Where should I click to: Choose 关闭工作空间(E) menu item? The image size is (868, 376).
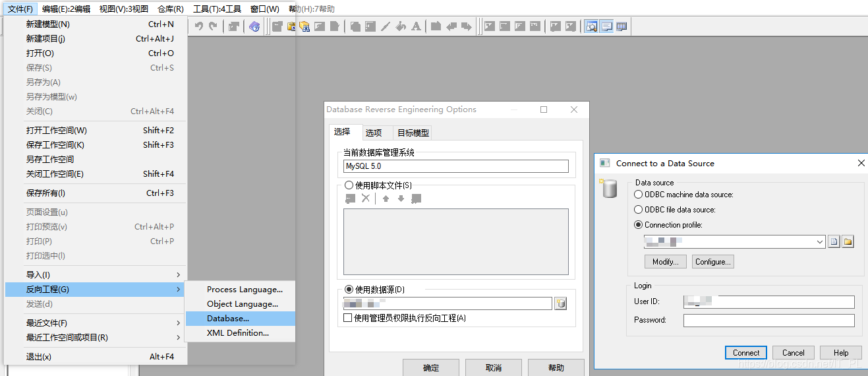96,173
